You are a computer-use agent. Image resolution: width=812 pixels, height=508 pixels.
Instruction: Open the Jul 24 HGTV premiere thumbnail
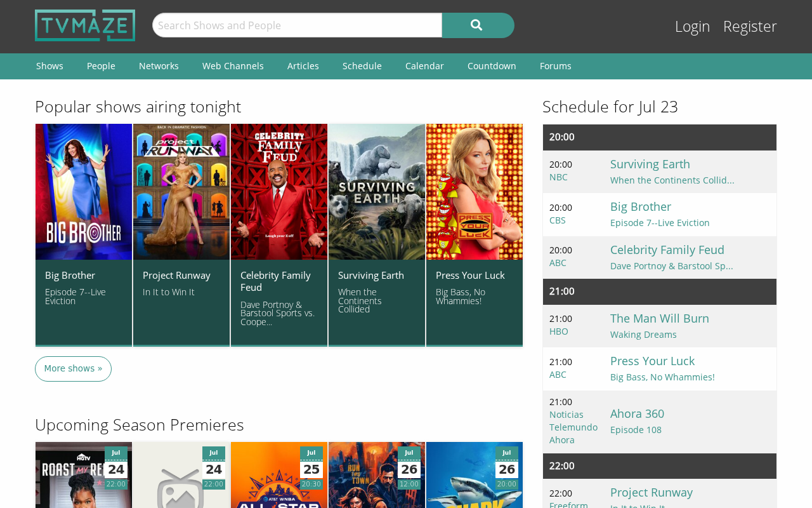point(84,475)
